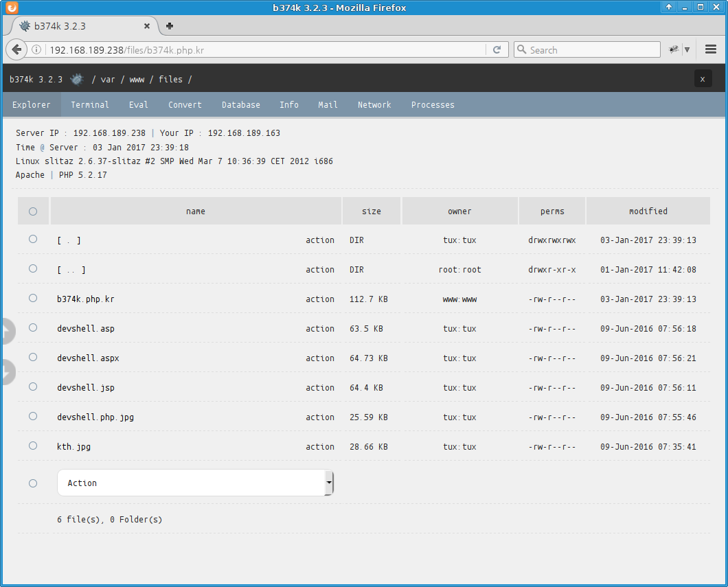The image size is (728, 587).
Task: Open the Firefox hamburger menu
Action: [710, 49]
